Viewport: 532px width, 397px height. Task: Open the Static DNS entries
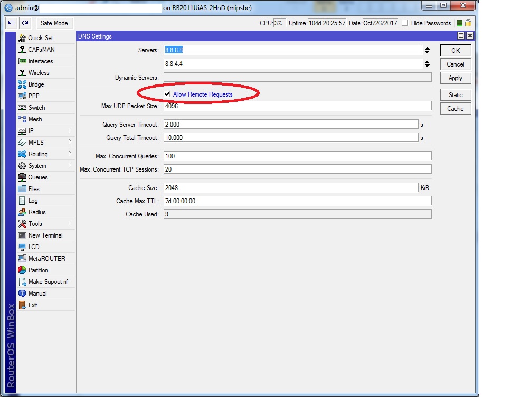pyautogui.click(x=455, y=94)
